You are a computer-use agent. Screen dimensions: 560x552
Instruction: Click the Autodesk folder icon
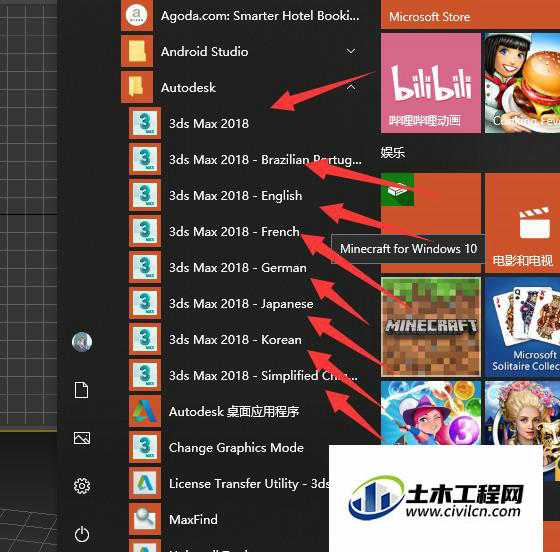(137, 87)
